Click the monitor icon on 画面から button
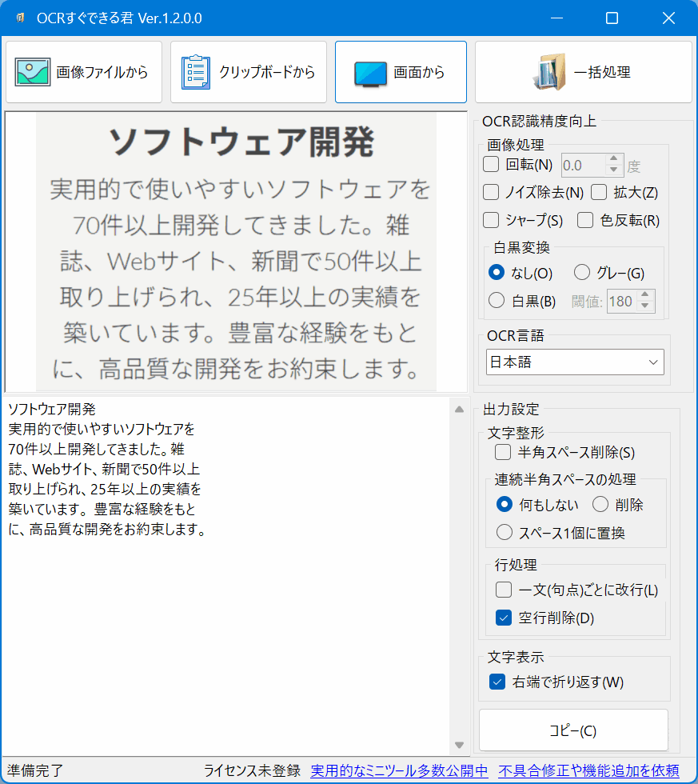This screenshot has height=784, width=698. pyautogui.click(x=370, y=74)
